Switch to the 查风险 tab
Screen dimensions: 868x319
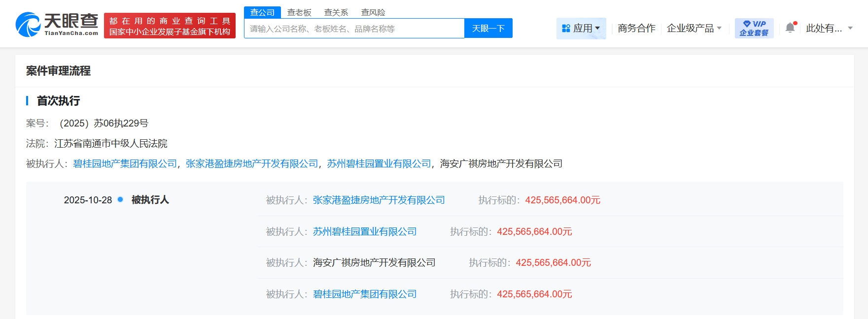click(373, 12)
